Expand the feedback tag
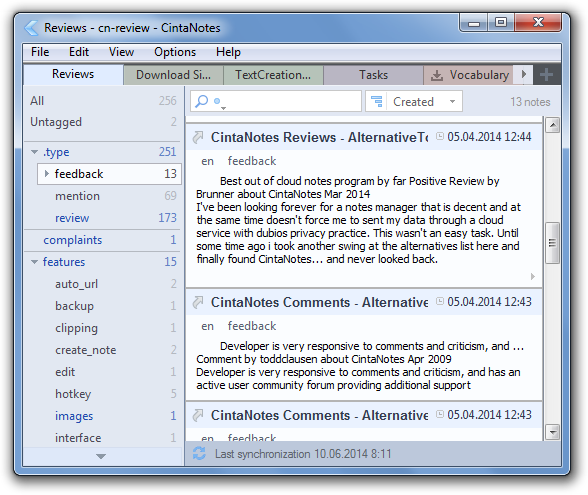The height and width of the screenshot is (495, 588). pos(46,174)
